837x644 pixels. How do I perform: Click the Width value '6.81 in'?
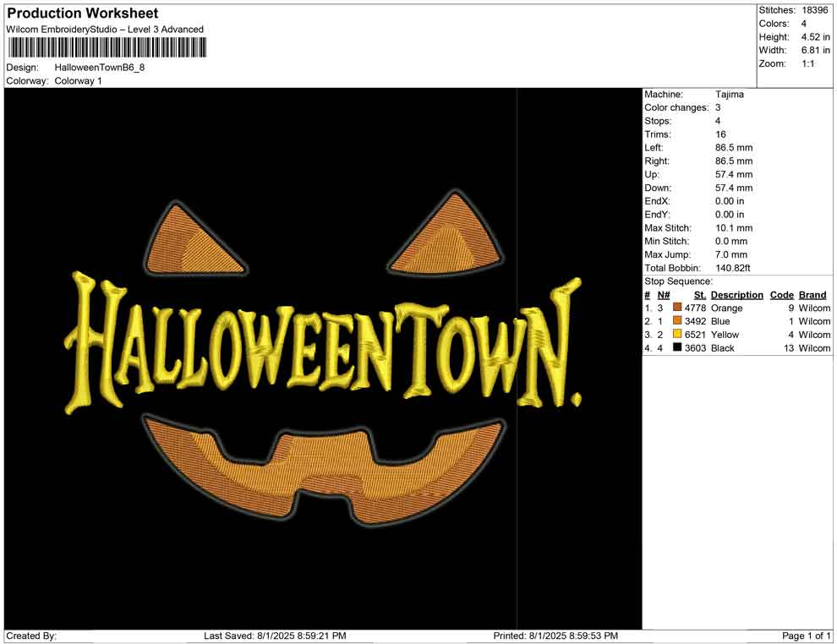[x=816, y=50]
